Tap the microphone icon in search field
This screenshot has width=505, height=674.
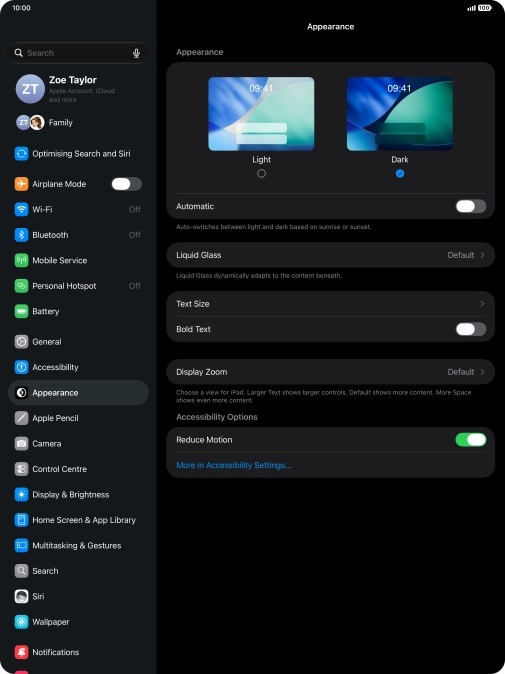point(136,53)
